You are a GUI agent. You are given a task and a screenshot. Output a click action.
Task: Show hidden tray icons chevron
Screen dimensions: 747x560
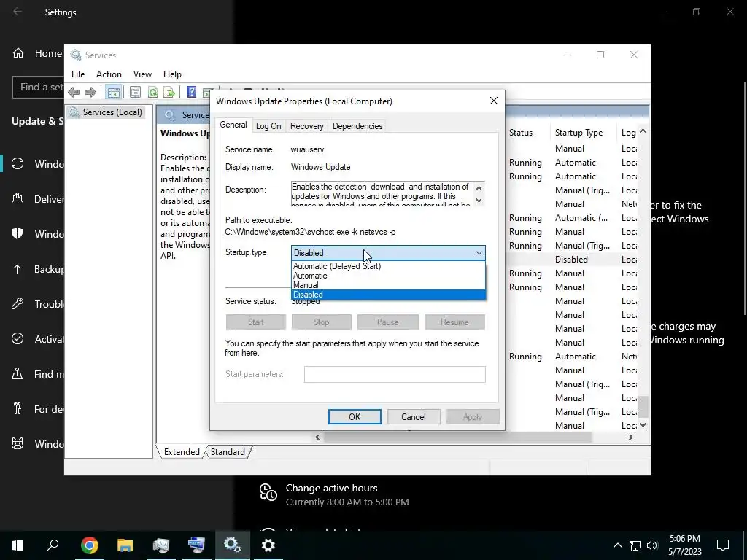(617, 545)
